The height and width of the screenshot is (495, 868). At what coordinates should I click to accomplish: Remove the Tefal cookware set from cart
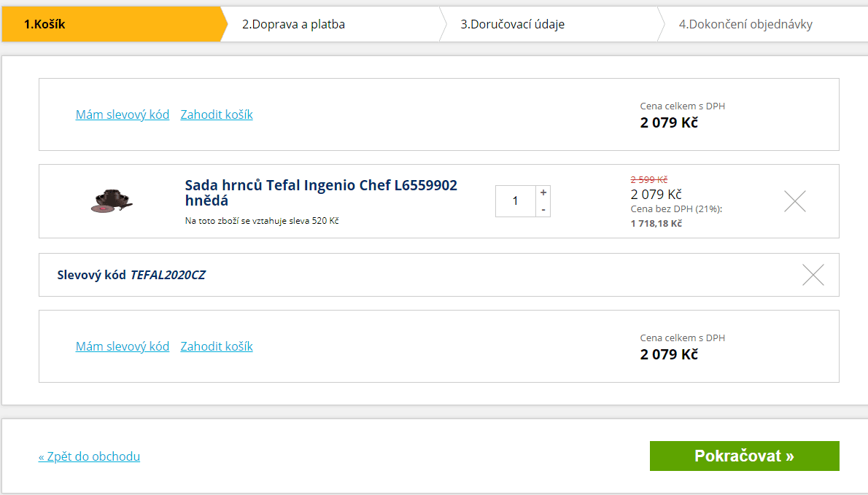pyautogui.click(x=794, y=201)
